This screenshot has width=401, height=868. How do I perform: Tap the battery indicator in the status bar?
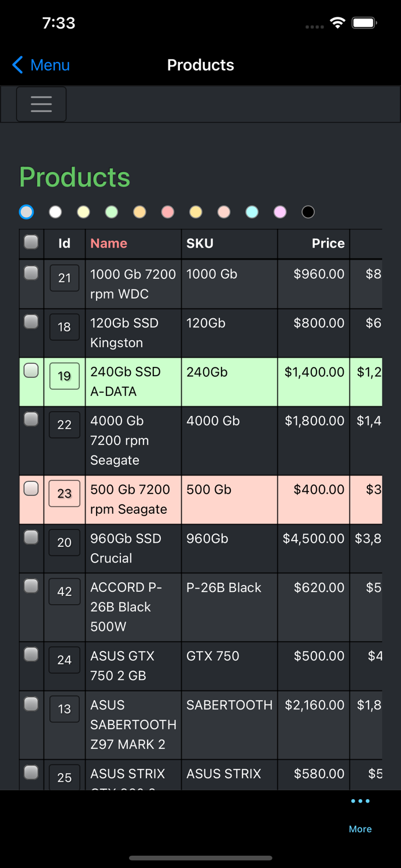365,22
